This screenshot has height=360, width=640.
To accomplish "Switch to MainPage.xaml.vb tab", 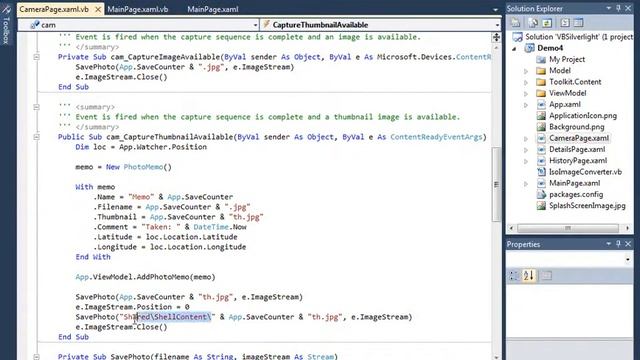I will pyautogui.click(x=138, y=9).
